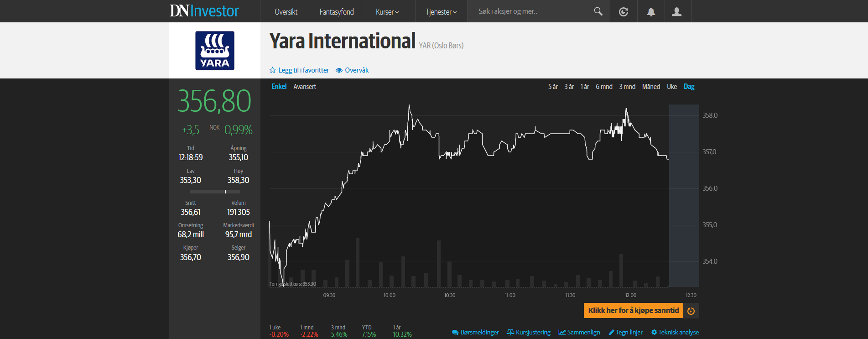Viewport: 868px width, 339px height.
Task: Select the Uke chart period
Action: (x=672, y=86)
